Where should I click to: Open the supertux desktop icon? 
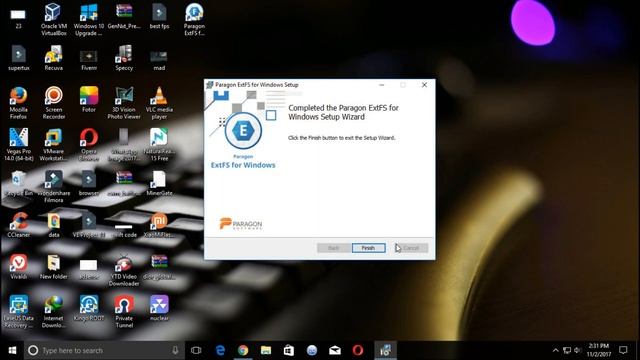tap(18, 58)
